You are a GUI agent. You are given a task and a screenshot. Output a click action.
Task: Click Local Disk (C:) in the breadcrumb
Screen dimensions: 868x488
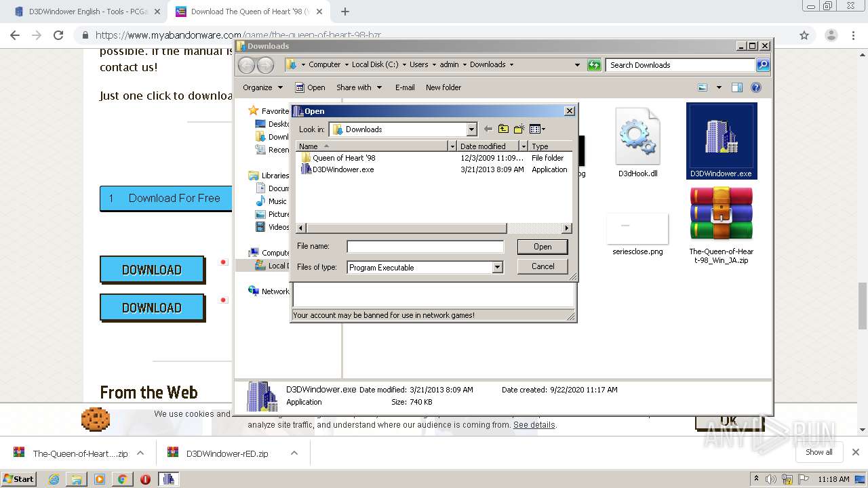click(375, 65)
